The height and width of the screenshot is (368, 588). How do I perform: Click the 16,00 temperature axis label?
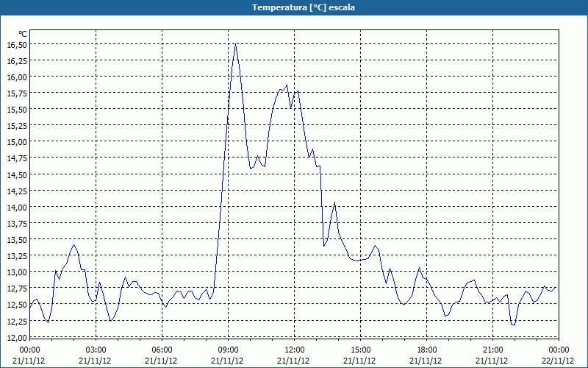click(17, 77)
